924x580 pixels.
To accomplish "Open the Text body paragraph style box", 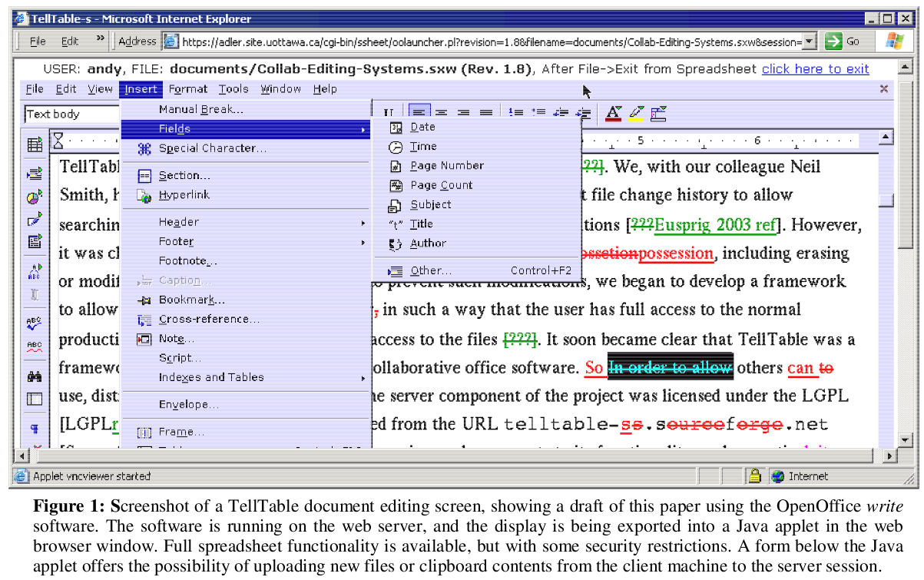I will point(72,114).
